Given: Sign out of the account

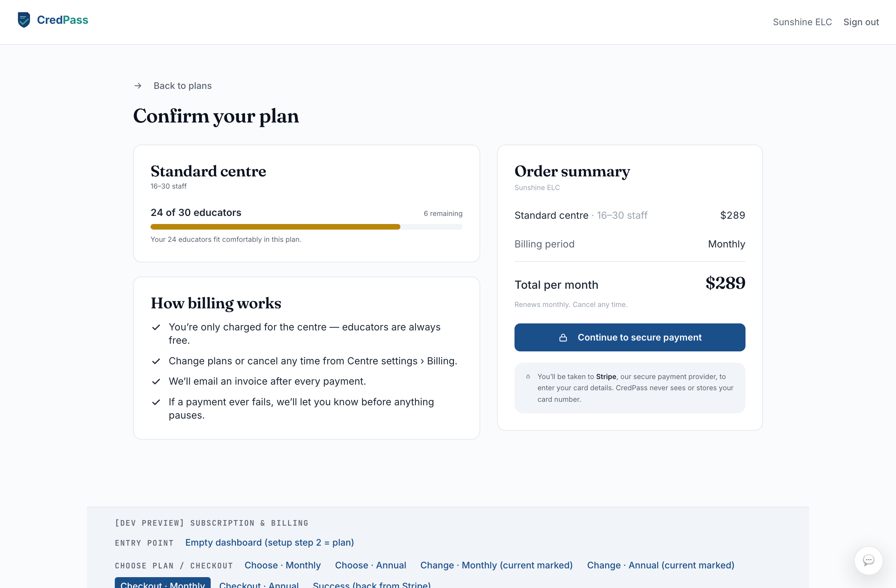Looking at the screenshot, I should (861, 22).
